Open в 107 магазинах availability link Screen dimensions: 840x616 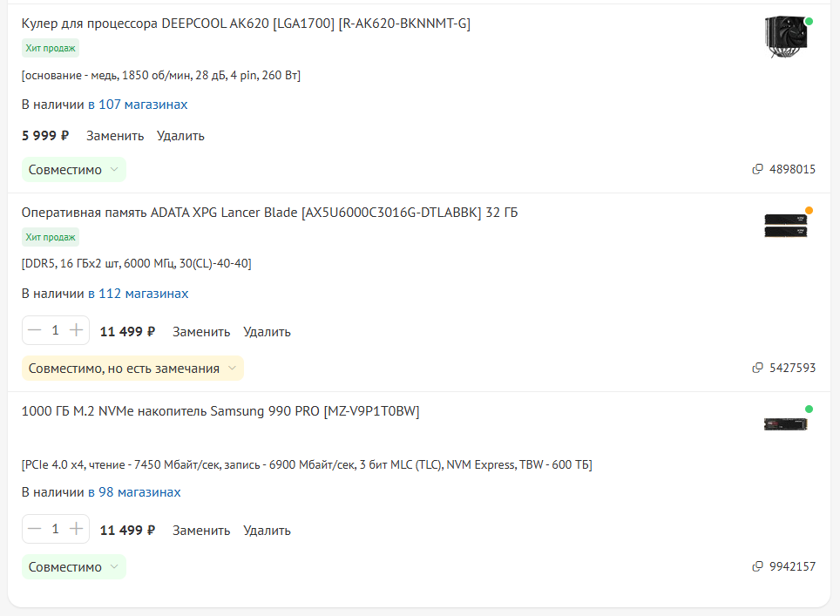click(x=138, y=105)
